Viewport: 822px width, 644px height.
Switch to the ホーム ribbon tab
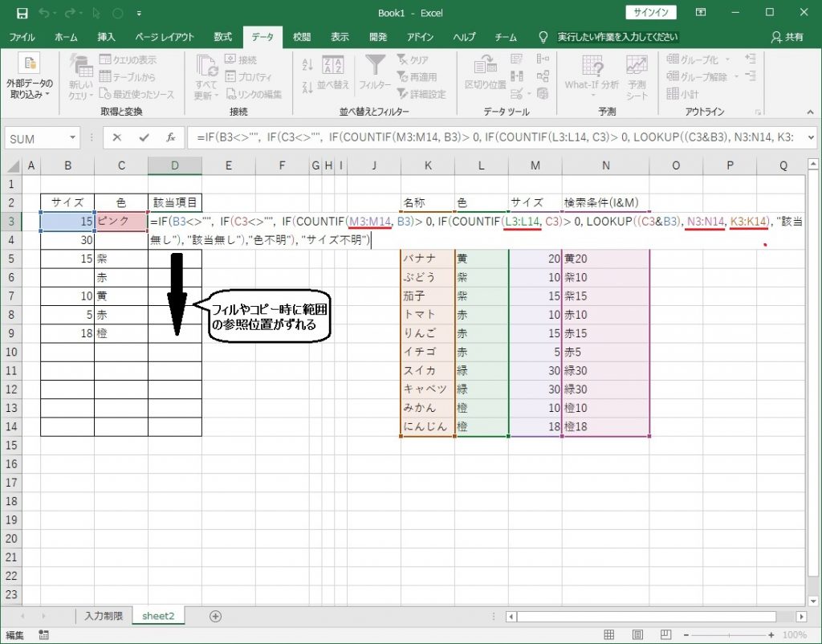coord(66,37)
